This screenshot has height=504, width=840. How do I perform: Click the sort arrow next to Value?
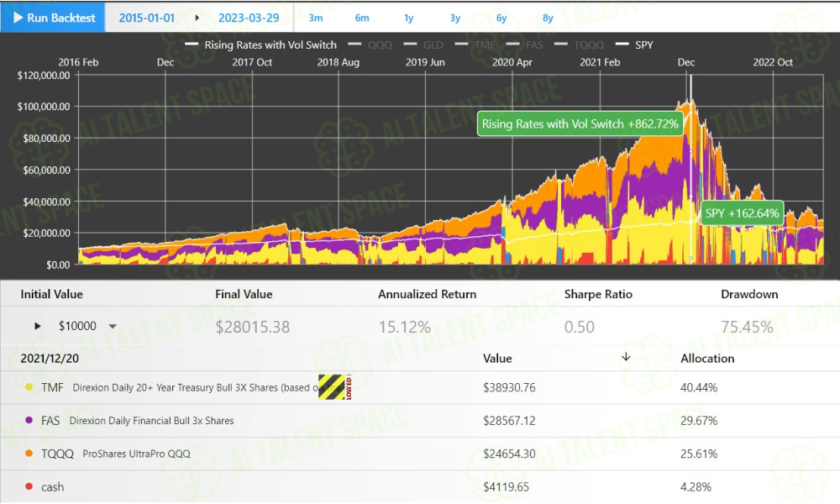[626, 357]
